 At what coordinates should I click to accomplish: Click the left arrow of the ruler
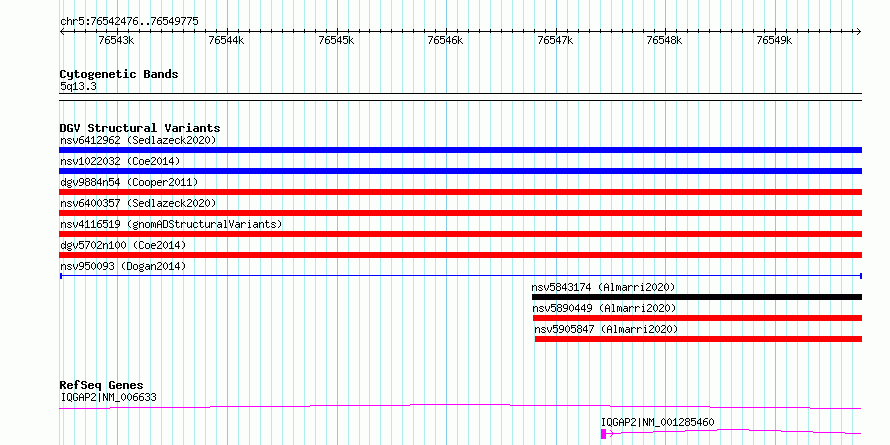point(62,31)
